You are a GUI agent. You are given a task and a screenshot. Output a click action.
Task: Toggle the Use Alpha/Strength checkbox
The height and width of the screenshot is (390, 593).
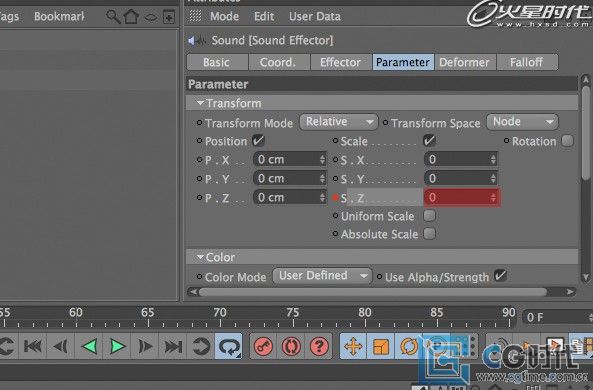[x=500, y=275]
